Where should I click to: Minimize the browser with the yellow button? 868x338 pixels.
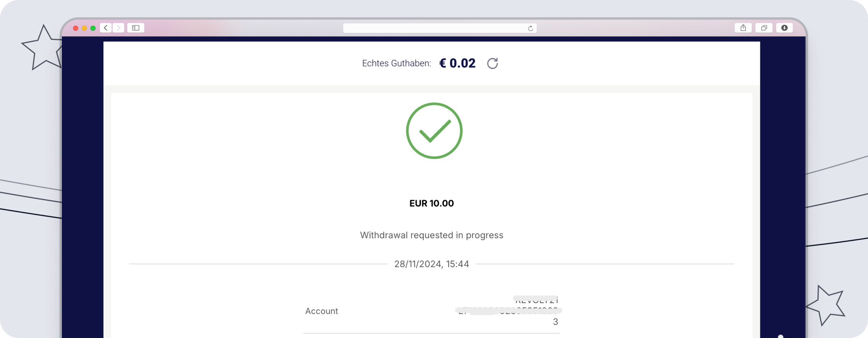84,28
